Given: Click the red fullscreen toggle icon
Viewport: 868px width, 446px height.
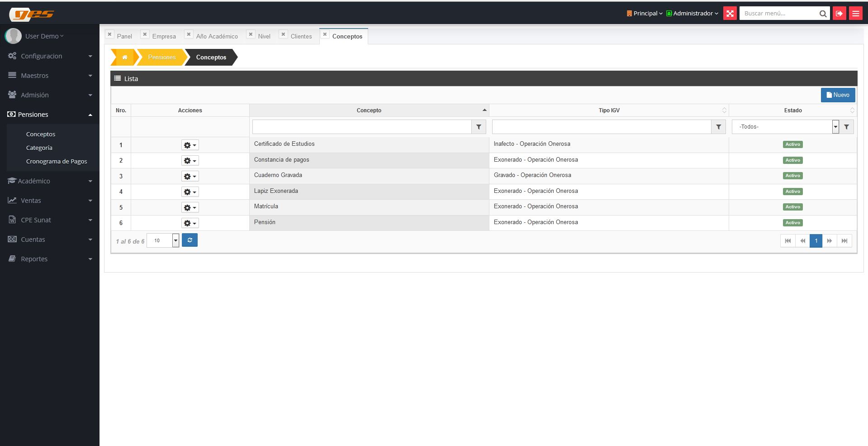Looking at the screenshot, I should click(730, 14).
